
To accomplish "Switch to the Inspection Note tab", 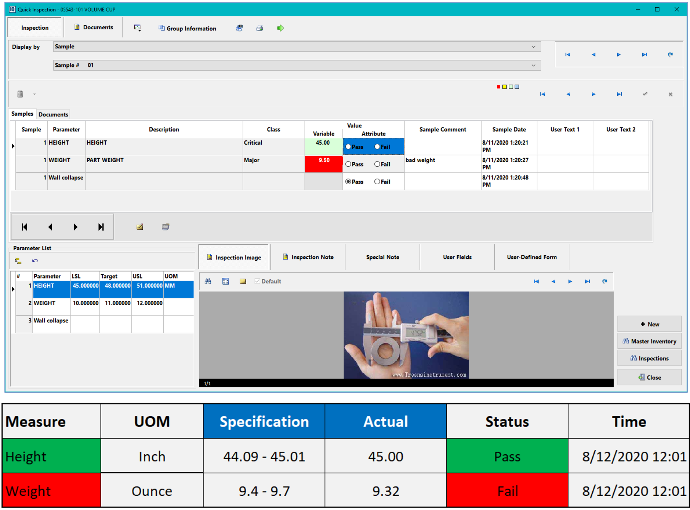I will [x=308, y=257].
